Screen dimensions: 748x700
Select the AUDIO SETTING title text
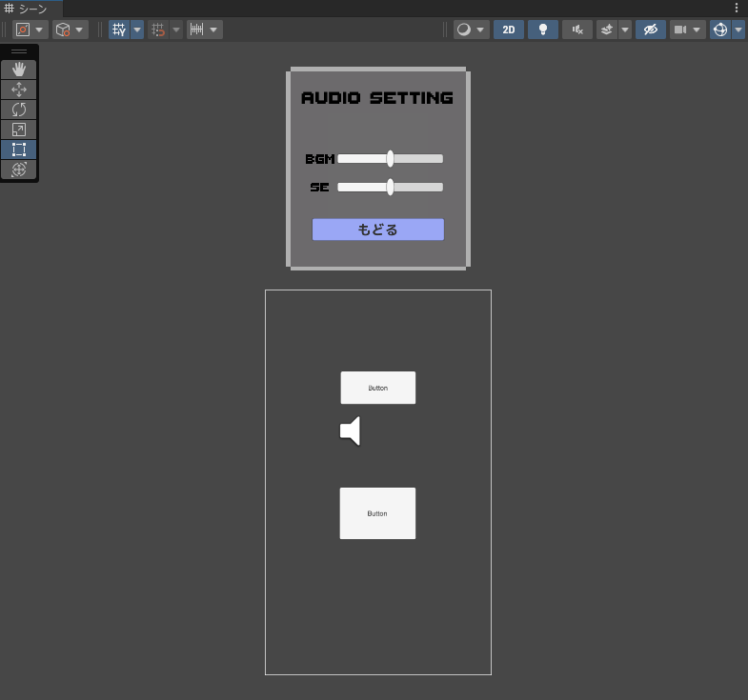(x=377, y=98)
